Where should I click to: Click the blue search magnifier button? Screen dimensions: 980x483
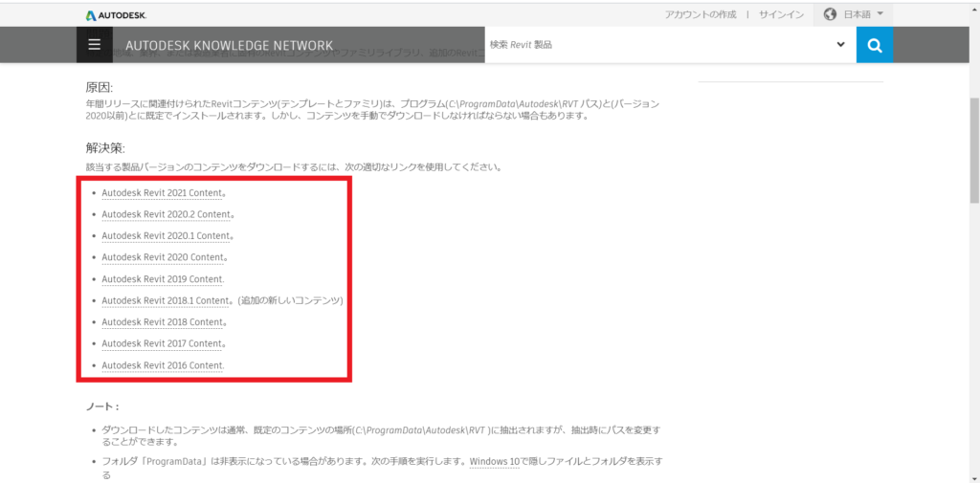(x=875, y=45)
